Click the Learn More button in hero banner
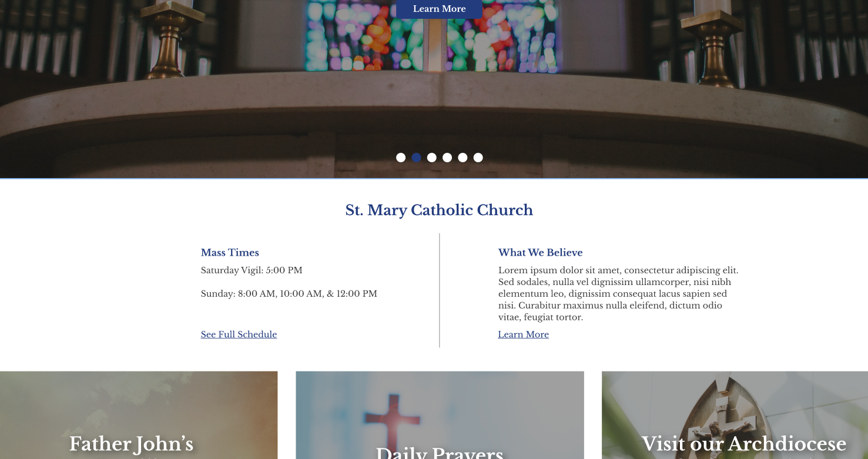868x459 pixels. (x=439, y=9)
